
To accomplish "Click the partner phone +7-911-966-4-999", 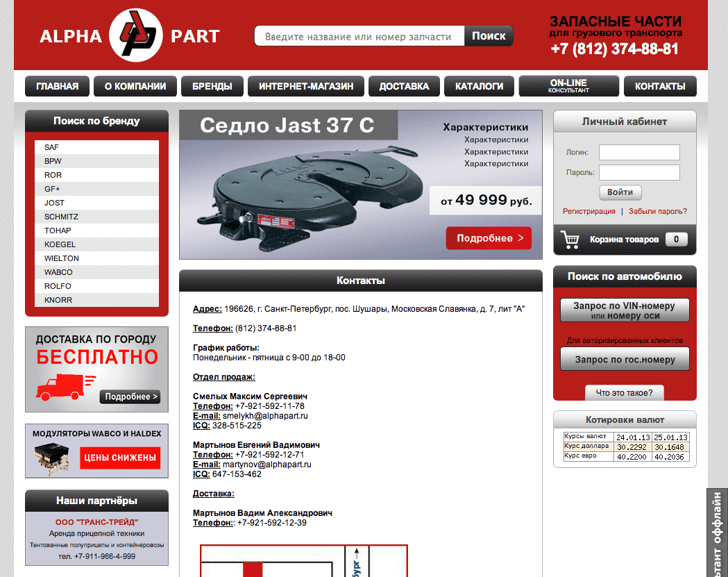I will (105, 556).
